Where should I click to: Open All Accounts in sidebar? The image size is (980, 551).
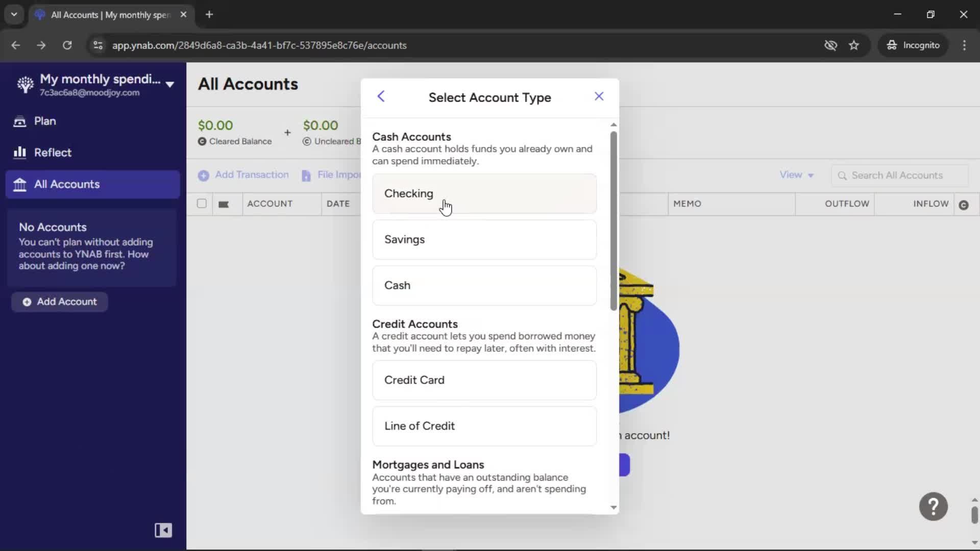point(92,184)
